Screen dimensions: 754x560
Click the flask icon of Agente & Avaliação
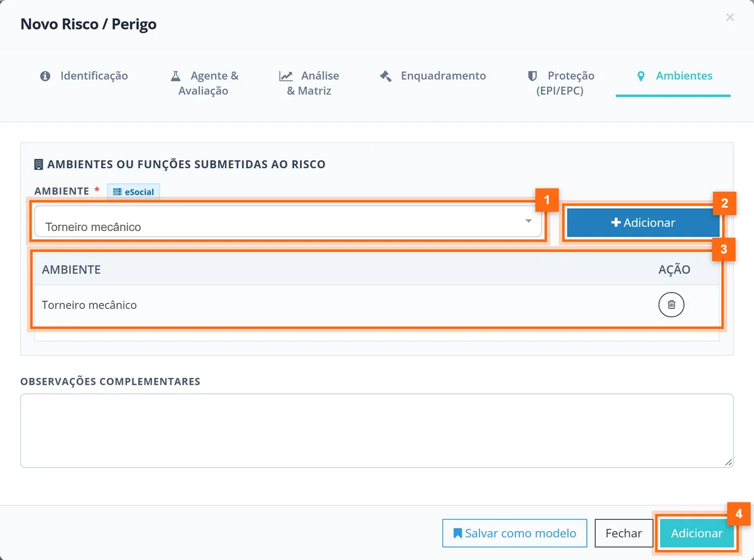coord(175,76)
